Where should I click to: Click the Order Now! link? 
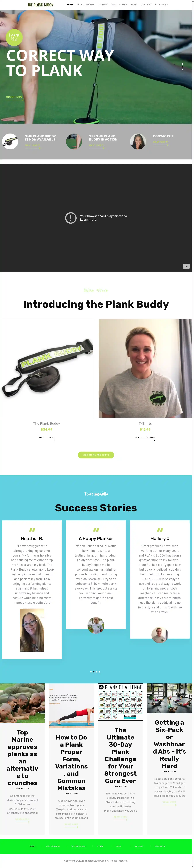pos(15,97)
